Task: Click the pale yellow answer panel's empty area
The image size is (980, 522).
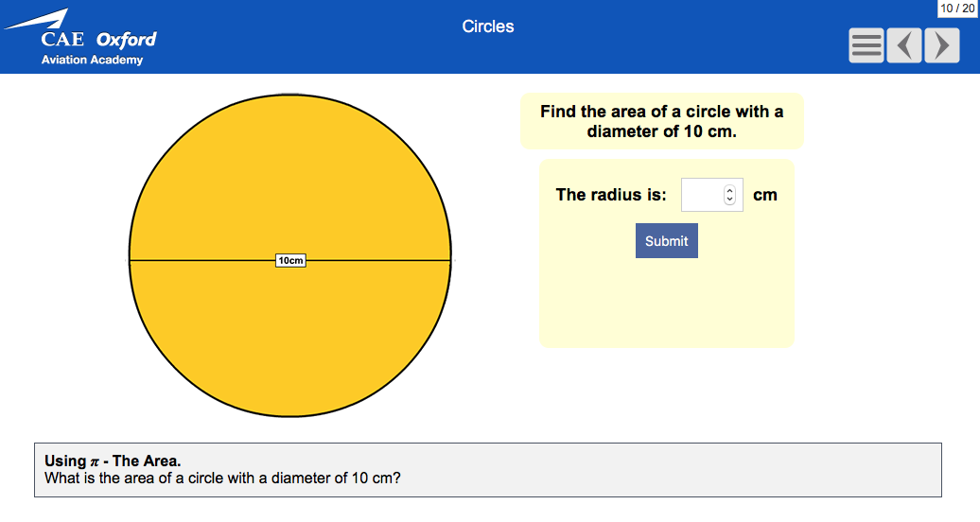Action: [x=666, y=303]
